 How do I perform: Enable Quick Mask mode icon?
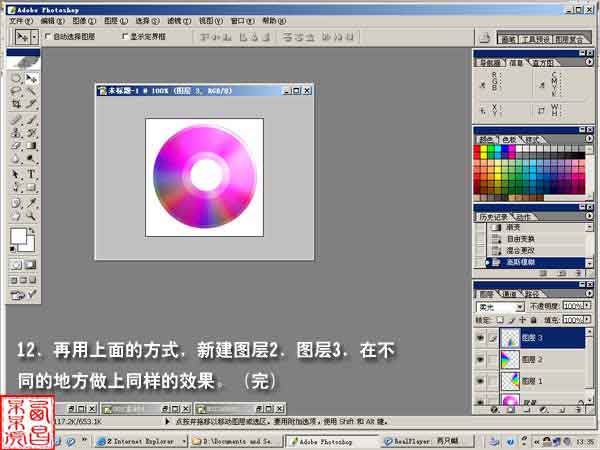[31, 265]
